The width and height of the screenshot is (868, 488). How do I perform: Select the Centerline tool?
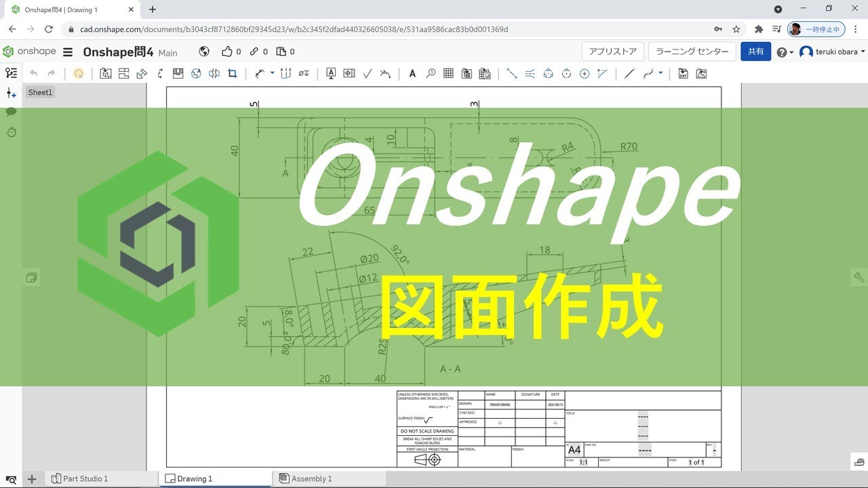tap(512, 73)
